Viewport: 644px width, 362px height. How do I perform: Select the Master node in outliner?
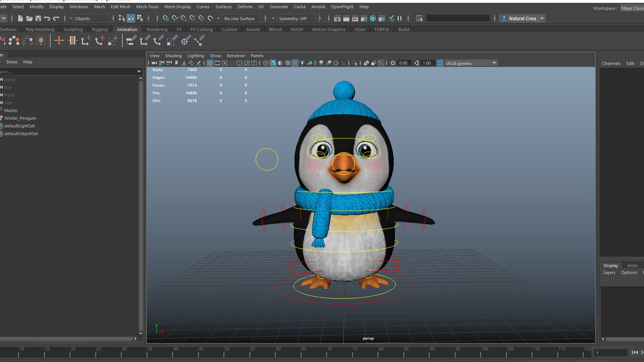pyautogui.click(x=11, y=110)
